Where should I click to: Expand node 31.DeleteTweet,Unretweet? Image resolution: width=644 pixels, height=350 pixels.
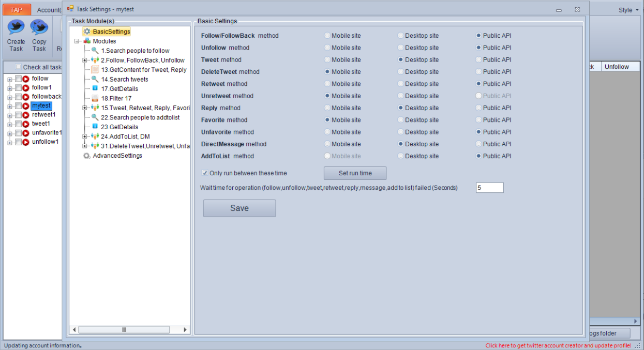pos(85,146)
